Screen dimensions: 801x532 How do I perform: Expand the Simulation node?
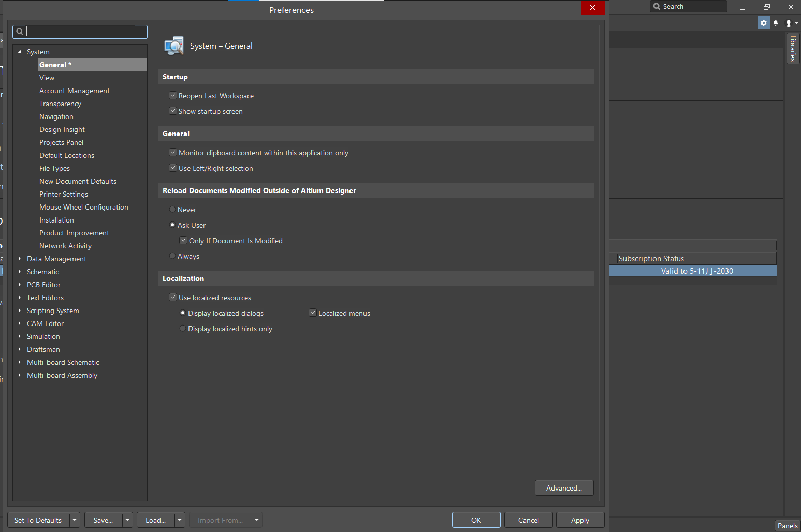tap(20, 336)
